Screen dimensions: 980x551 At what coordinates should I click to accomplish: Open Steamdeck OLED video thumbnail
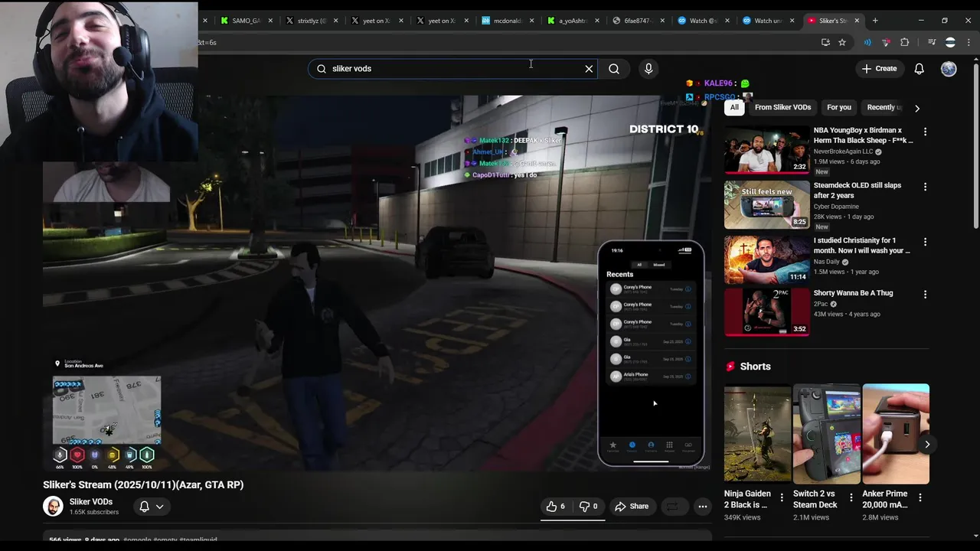click(x=766, y=205)
